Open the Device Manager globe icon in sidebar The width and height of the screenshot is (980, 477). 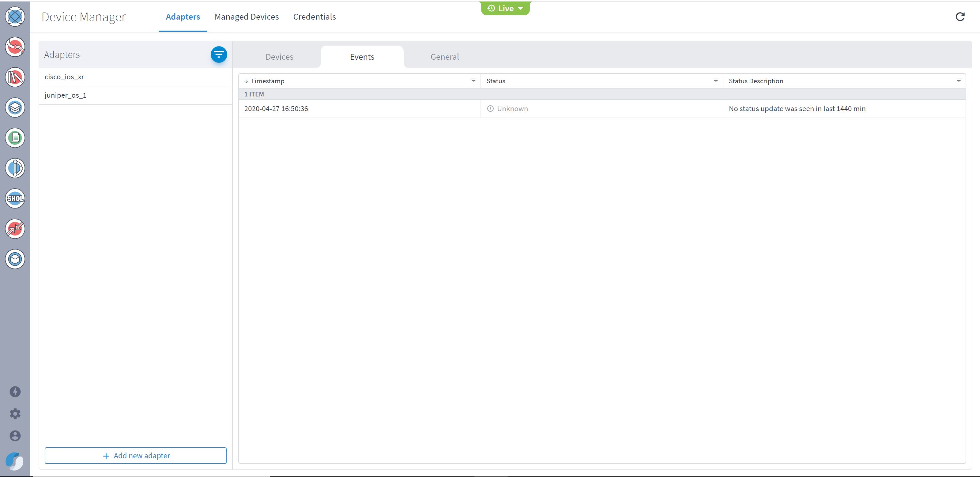(x=15, y=16)
